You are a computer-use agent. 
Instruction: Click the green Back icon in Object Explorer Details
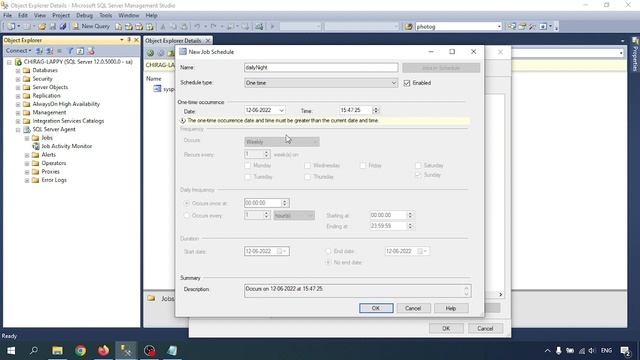click(150, 53)
